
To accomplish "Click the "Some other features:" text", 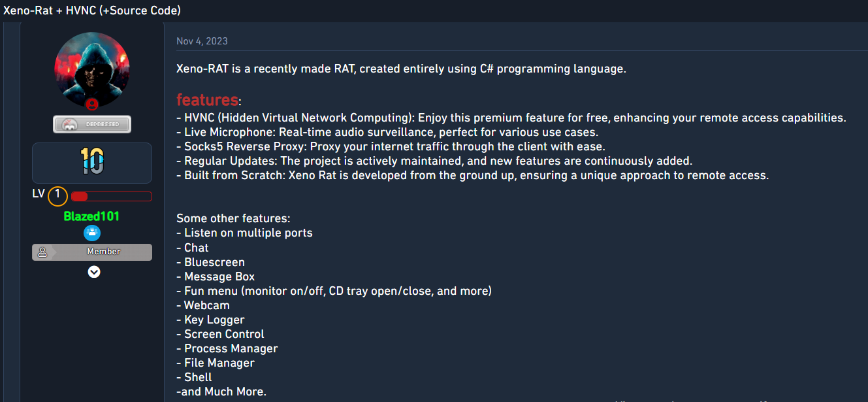I will (233, 218).
